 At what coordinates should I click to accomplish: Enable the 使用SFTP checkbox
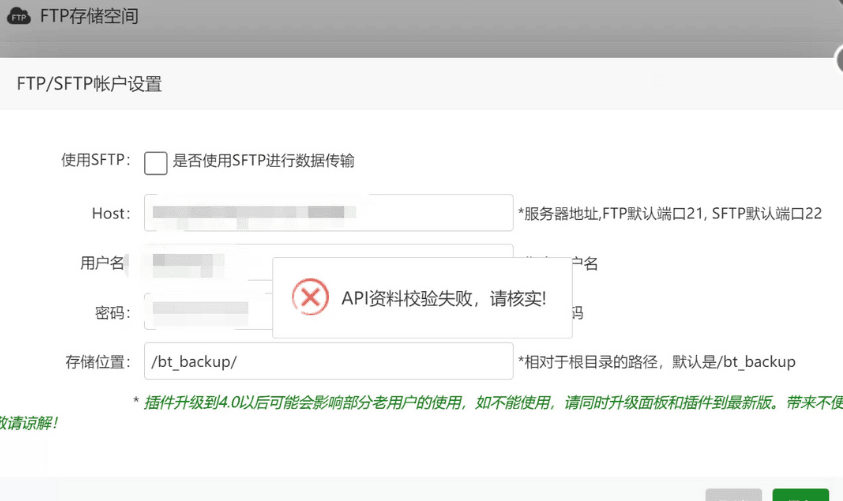[155, 163]
